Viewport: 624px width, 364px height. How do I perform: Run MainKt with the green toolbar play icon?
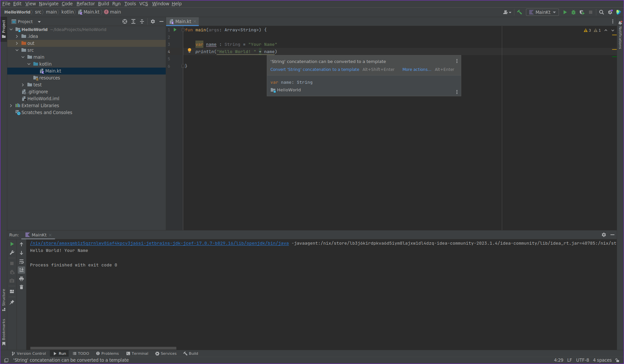click(565, 12)
